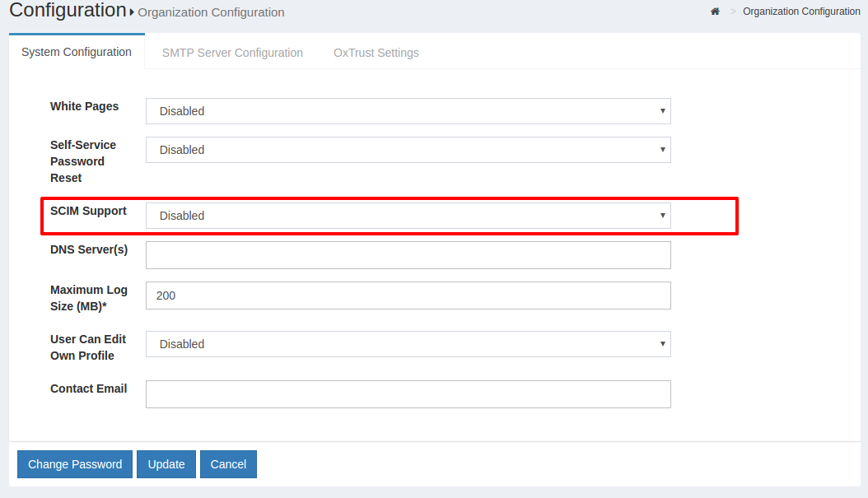The image size is (868, 498).
Task: Expand the Self-Service Password Reset dropdown
Action: 408,150
